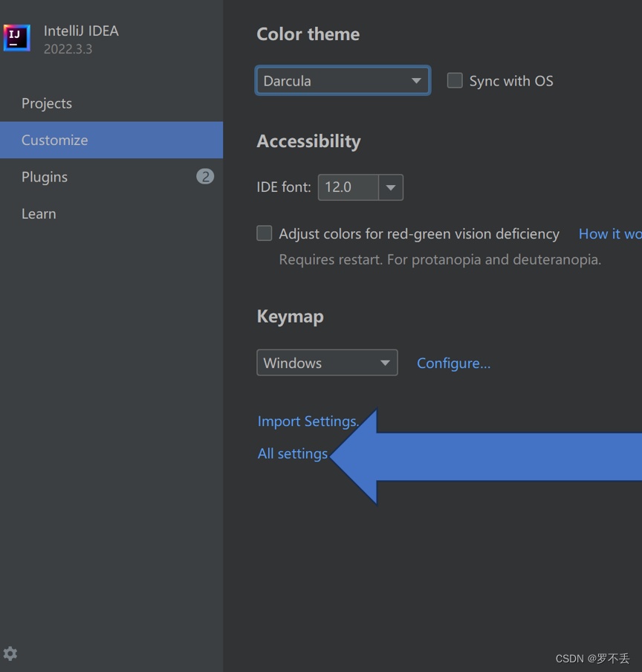The height and width of the screenshot is (672, 642).
Task: Open the How it works link
Action: pyautogui.click(x=610, y=234)
